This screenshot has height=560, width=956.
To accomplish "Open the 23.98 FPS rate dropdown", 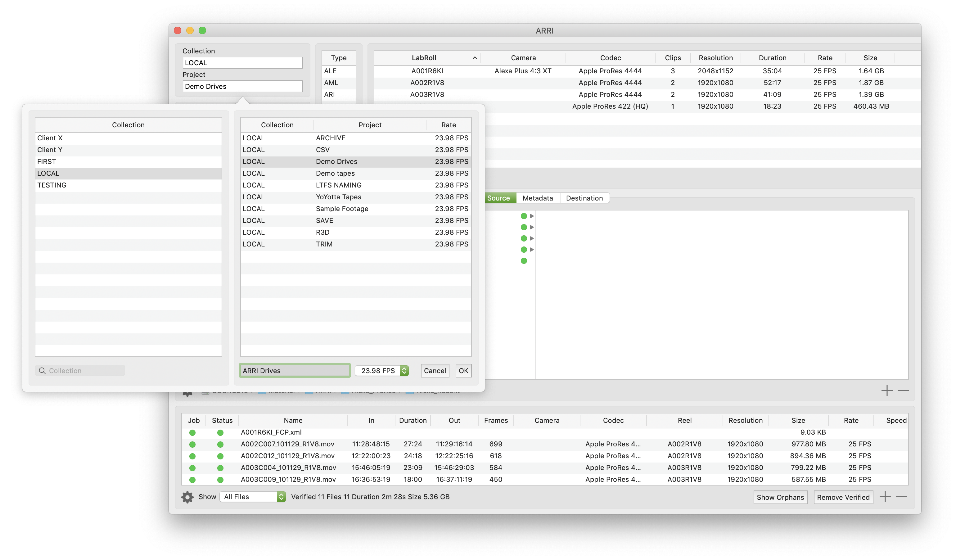I will click(x=382, y=371).
